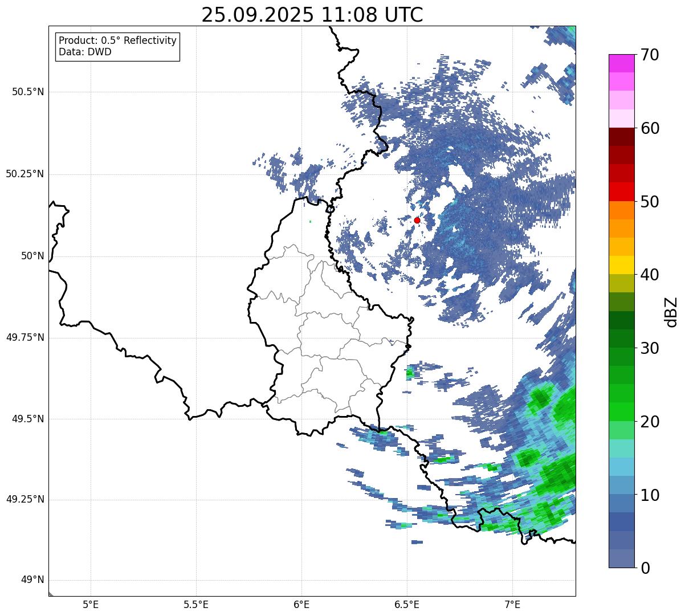The image size is (685, 616).
Task: Click the "dBZ" colorbar axis label
Action: [671, 312]
